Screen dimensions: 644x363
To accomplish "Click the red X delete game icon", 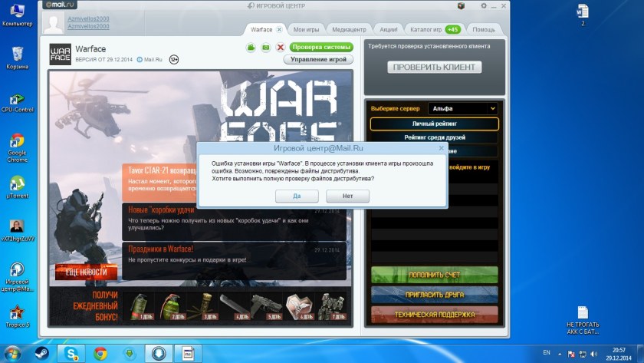I will point(281,48).
